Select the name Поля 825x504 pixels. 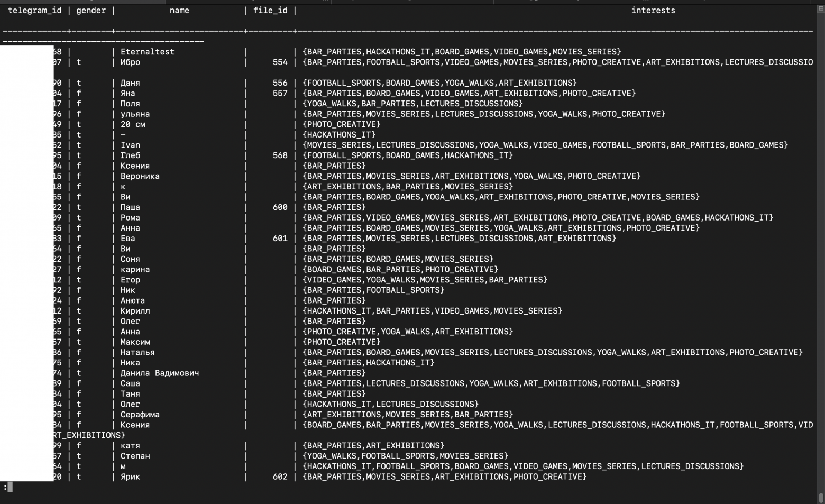(x=130, y=104)
